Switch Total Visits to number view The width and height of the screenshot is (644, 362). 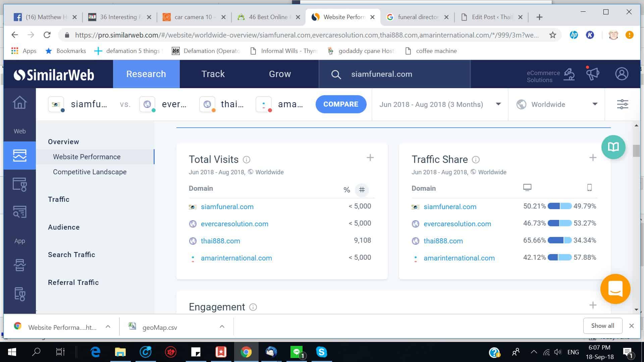(362, 190)
